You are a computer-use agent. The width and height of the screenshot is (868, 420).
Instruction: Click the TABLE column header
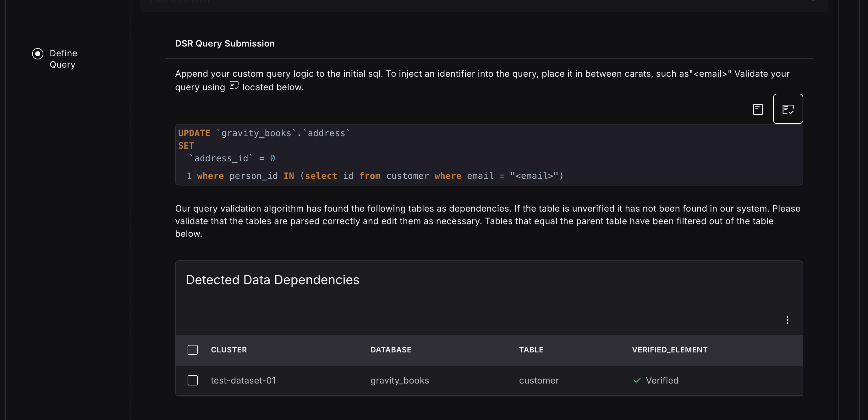click(x=531, y=350)
